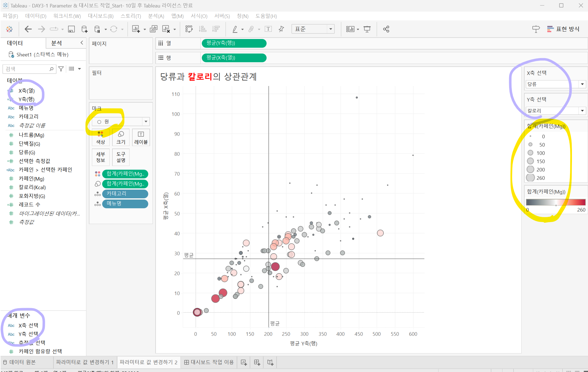Click the new dashboard icon at bottom
This screenshot has width=588, height=372.
pos(257,362)
